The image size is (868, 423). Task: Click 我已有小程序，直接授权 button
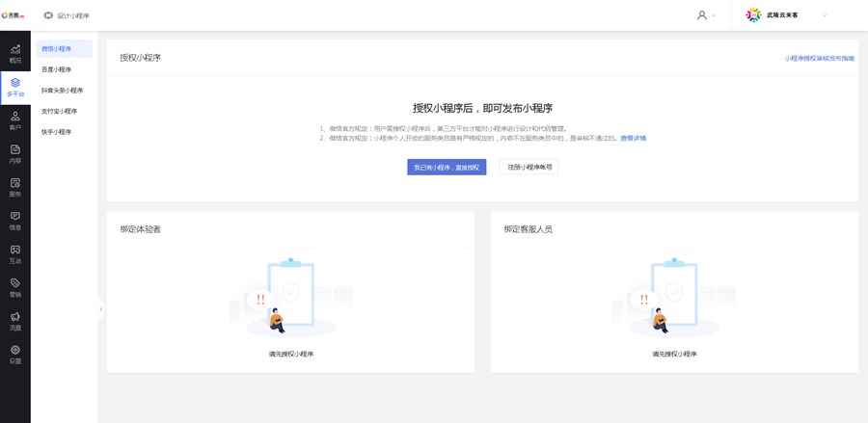[447, 168]
